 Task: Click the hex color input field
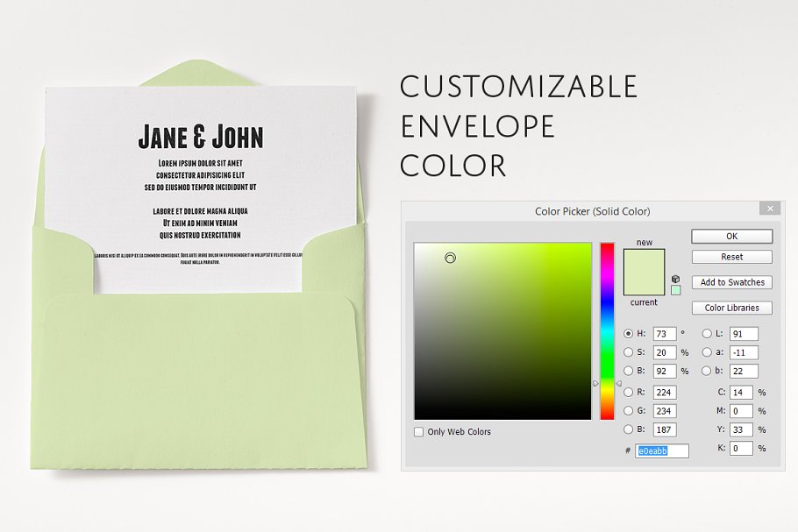tap(662, 450)
